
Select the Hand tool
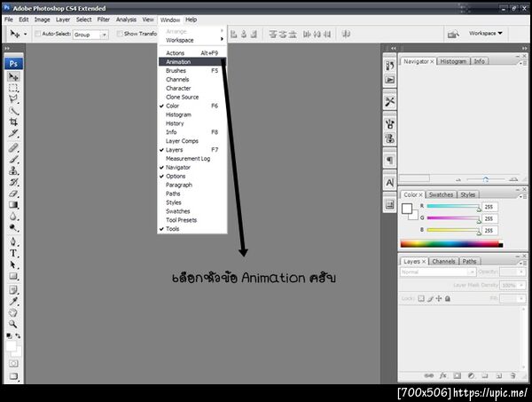click(x=13, y=312)
